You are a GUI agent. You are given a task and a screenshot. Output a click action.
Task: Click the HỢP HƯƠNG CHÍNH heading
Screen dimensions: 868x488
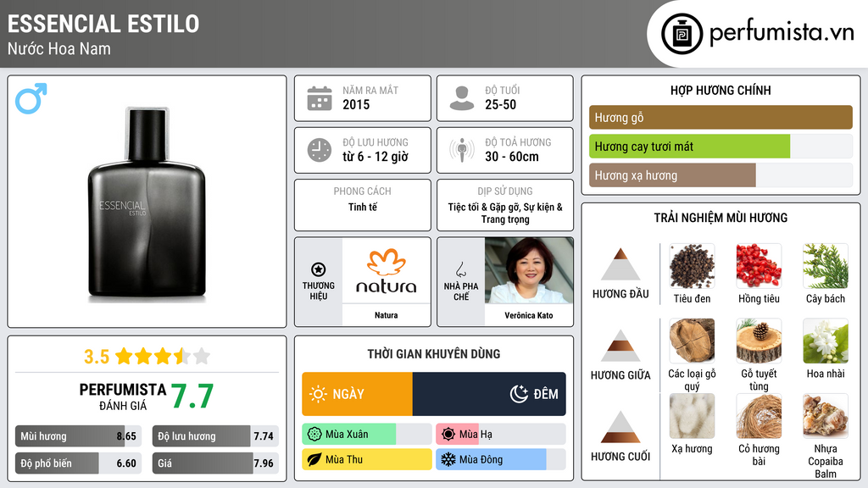coord(721,90)
